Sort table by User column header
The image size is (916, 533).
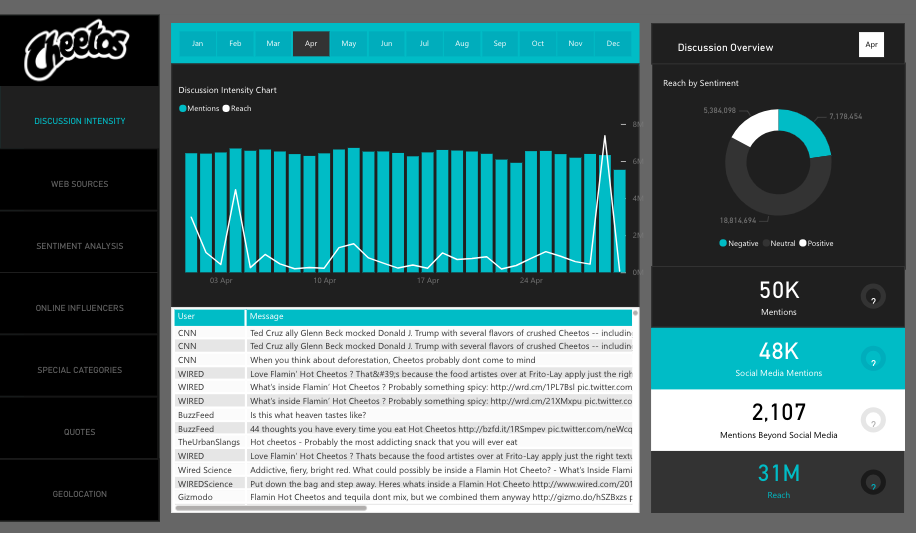(209, 316)
